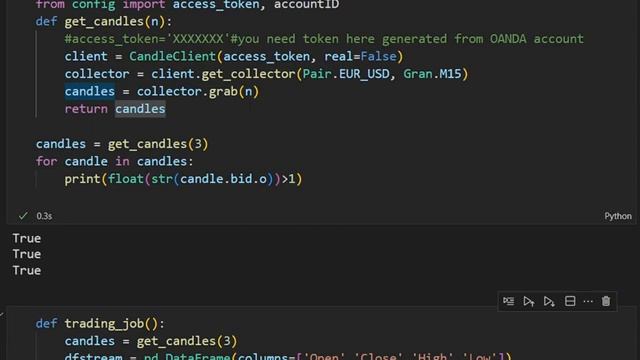Click the second True output line
The height and width of the screenshot is (360, 640).
27,254
